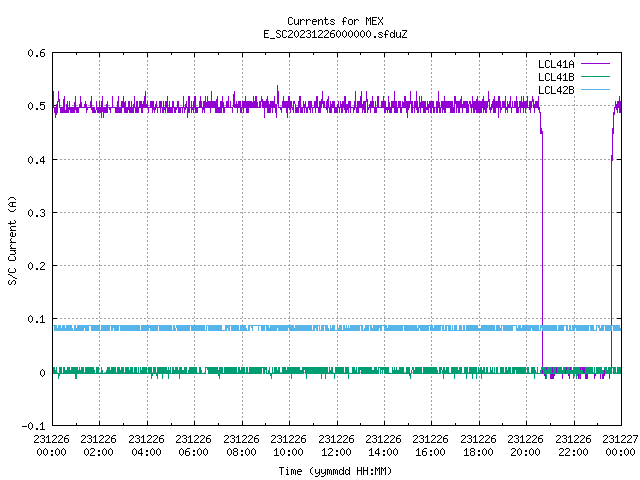This screenshot has height=480, width=640.
Task: Click the LCL42B legend label
Action: click(x=556, y=90)
